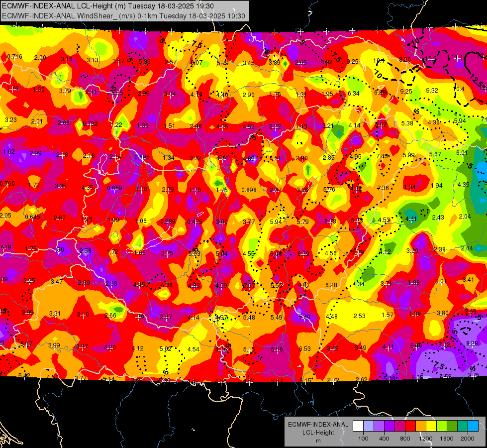Click the wind shear value 8.28
487x448 pixels.
tap(472, 343)
